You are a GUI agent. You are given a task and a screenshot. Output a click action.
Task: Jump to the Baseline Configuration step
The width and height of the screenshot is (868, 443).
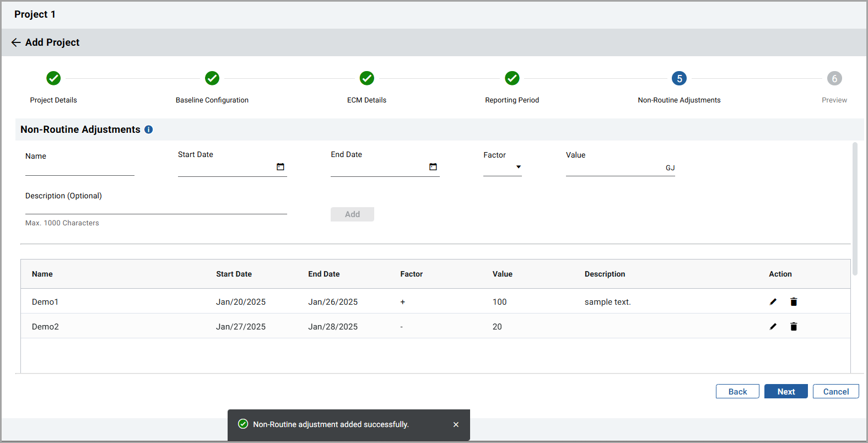click(212, 79)
